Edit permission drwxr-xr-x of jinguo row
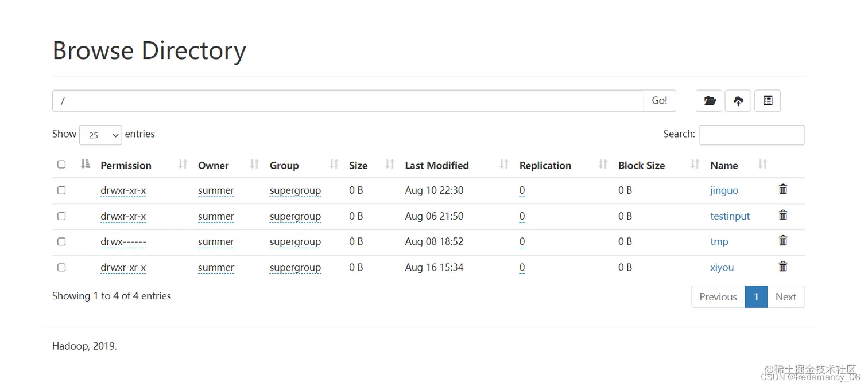This screenshot has height=387, width=868. point(123,190)
